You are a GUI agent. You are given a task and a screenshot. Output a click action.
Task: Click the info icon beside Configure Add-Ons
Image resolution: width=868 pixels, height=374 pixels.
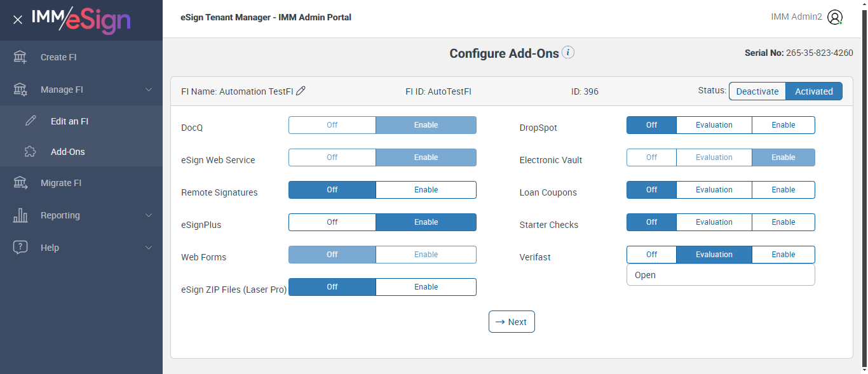point(568,53)
